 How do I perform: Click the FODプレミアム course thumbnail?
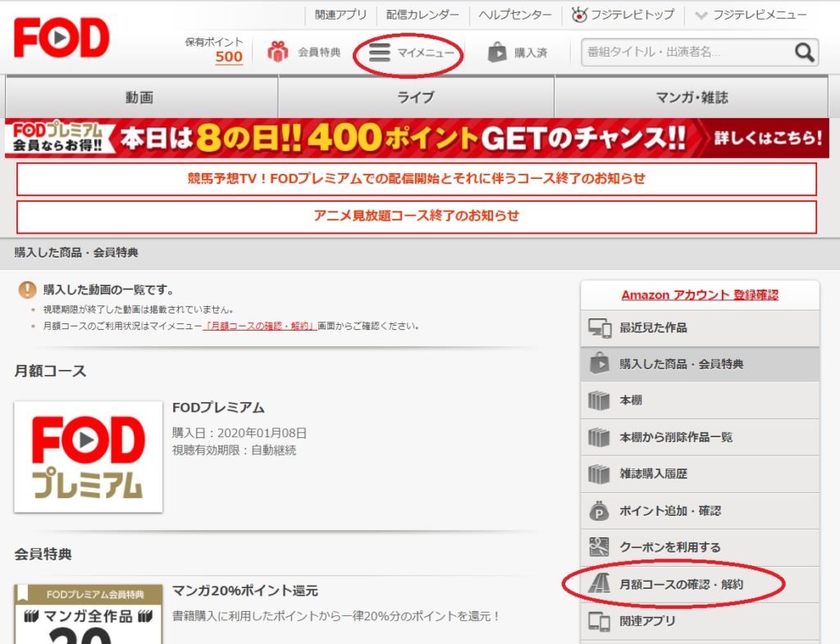pos(89,457)
